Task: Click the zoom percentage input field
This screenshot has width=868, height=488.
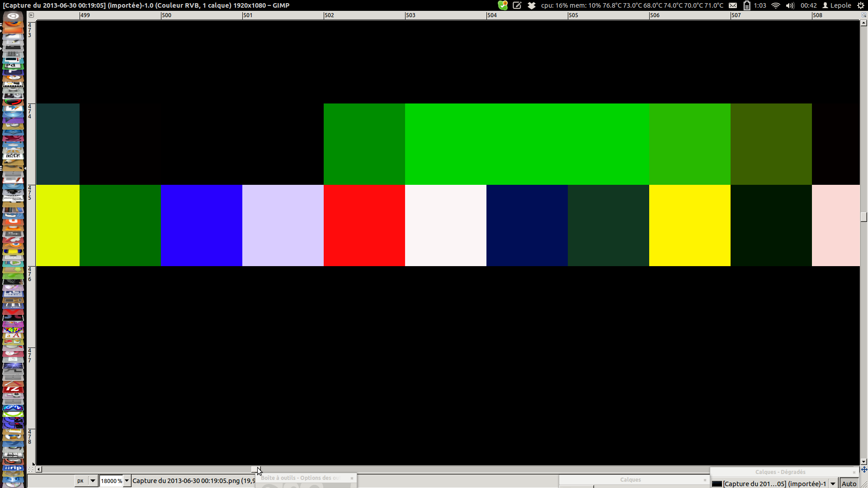Action: tap(111, 481)
